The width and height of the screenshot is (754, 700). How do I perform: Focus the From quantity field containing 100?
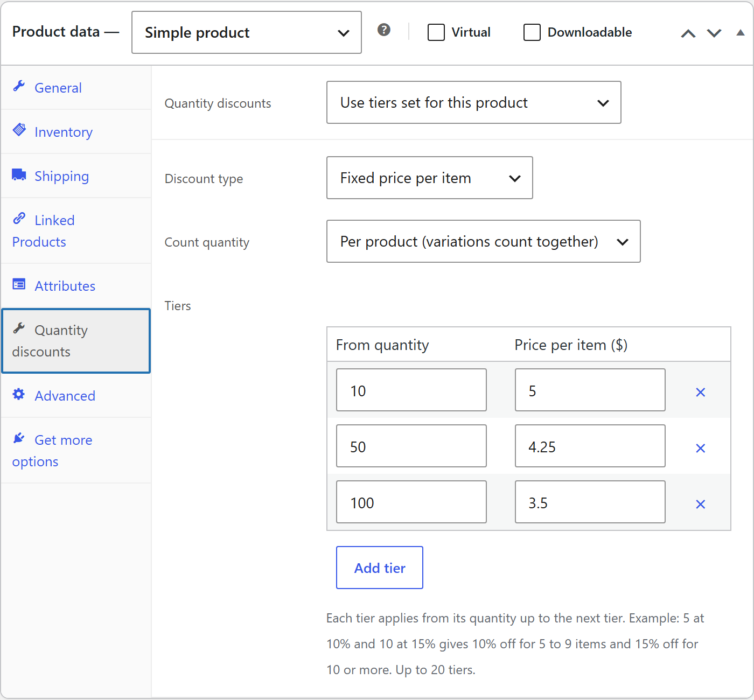point(411,502)
